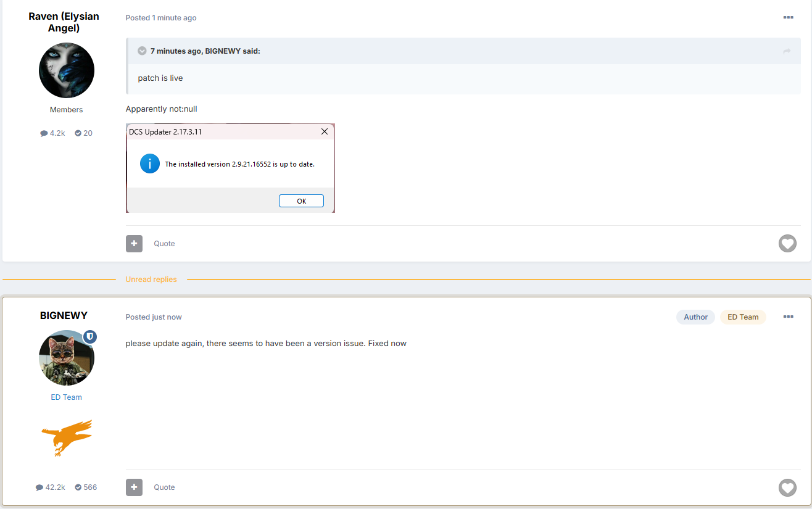Open the DCS Updater screenshot image
Image resolution: width=812 pixels, height=509 pixels.
(230, 168)
